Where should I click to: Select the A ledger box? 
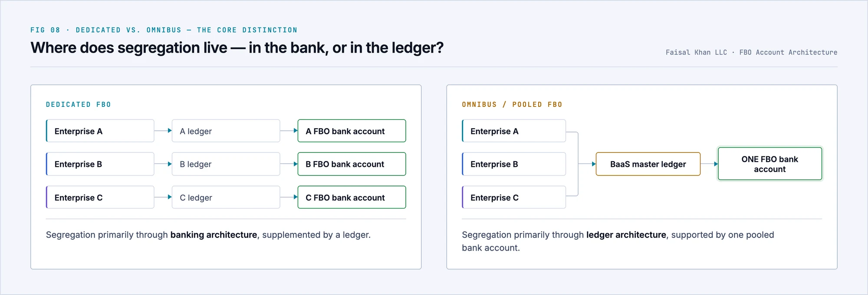point(226,131)
